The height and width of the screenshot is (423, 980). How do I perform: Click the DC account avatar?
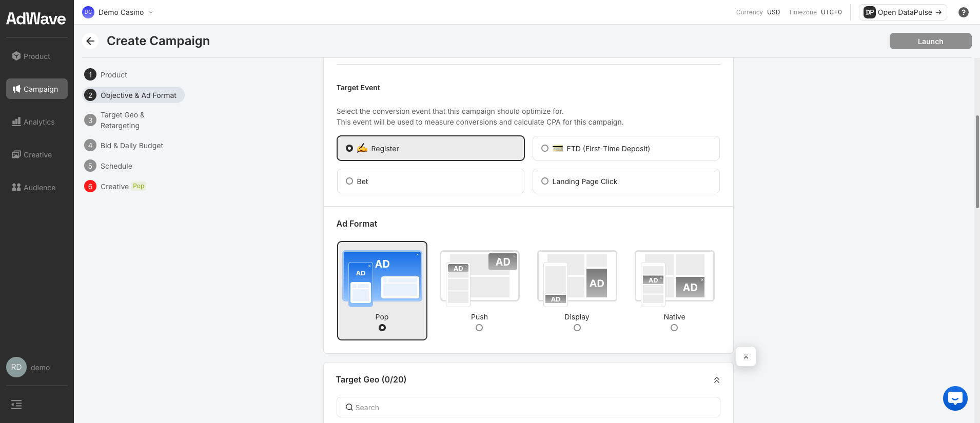88,12
